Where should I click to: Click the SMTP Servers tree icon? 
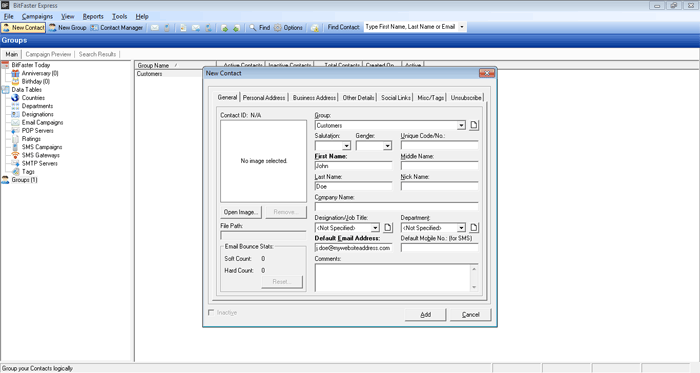pyautogui.click(x=15, y=163)
